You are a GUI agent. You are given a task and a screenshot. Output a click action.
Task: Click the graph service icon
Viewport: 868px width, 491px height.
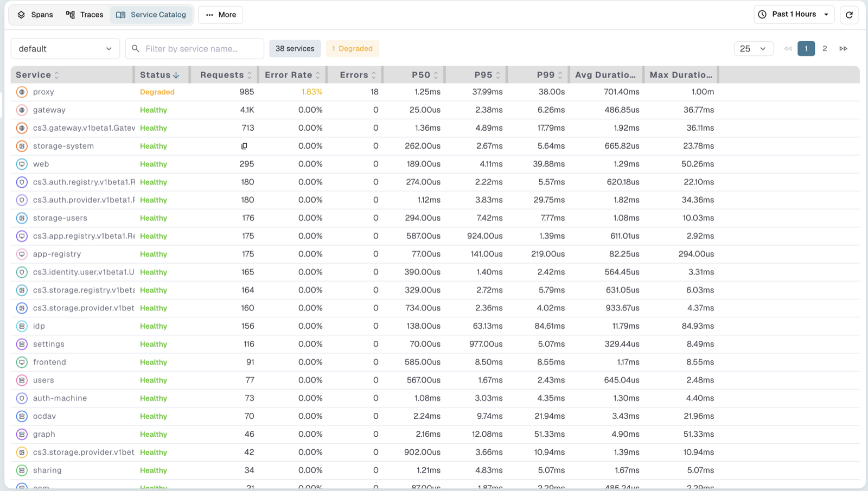(x=22, y=434)
